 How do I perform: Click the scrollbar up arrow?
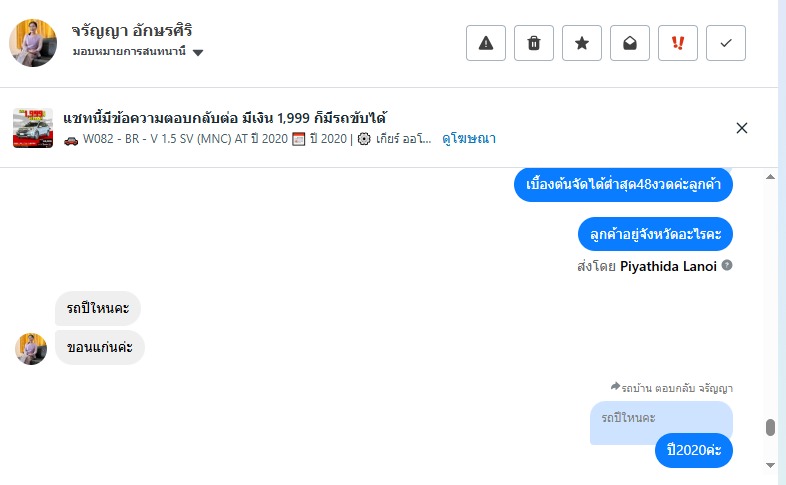(770, 177)
